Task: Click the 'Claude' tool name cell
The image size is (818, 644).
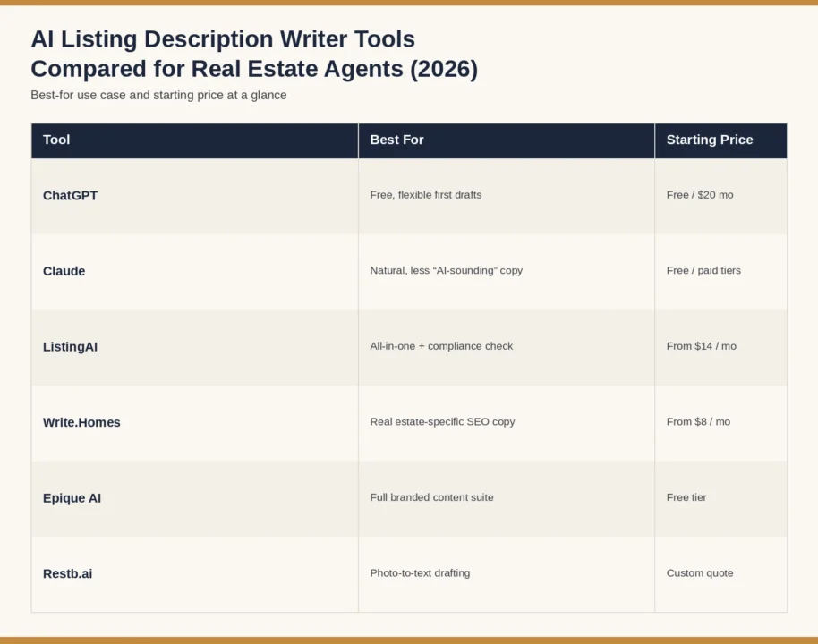Action: pos(194,272)
